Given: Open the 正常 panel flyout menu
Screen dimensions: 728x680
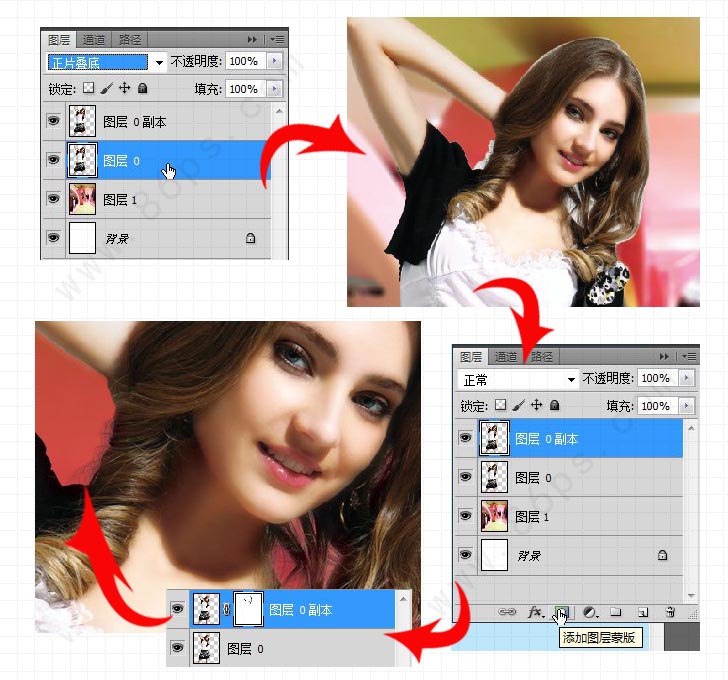Looking at the screenshot, I should (x=689, y=356).
